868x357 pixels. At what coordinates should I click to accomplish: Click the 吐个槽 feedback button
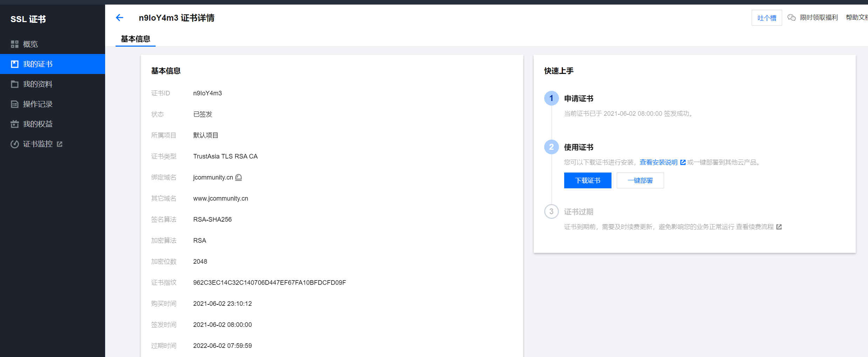pyautogui.click(x=767, y=18)
